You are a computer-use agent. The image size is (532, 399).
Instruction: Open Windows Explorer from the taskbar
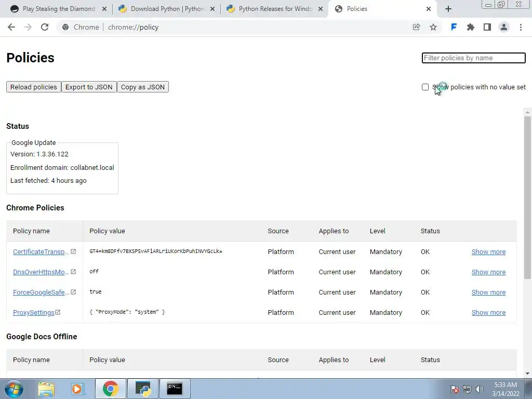[x=46, y=389]
